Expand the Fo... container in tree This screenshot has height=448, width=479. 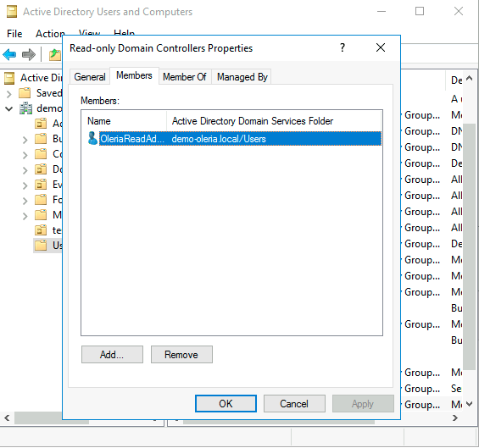click(25, 201)
